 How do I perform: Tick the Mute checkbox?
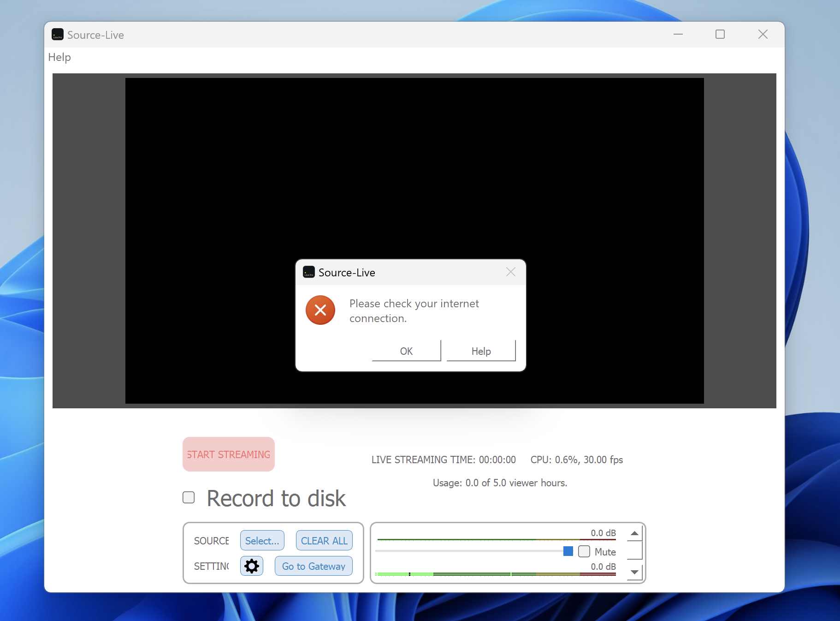[x=584, y=551]
